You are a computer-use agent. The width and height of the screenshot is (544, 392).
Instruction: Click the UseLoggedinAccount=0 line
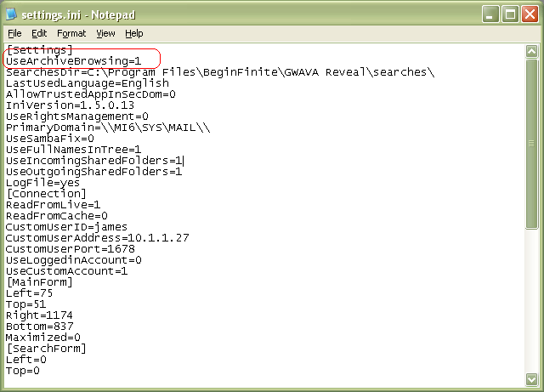click(x=74, y=260)
